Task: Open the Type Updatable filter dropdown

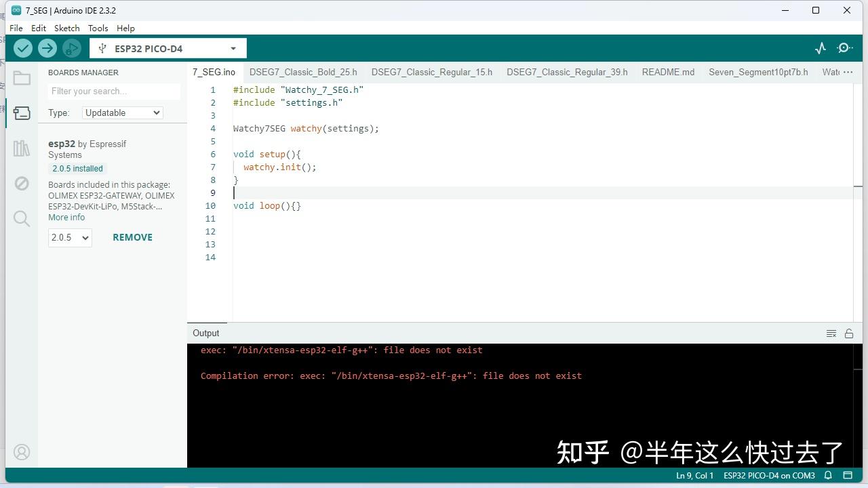Action: coord(122,113)
